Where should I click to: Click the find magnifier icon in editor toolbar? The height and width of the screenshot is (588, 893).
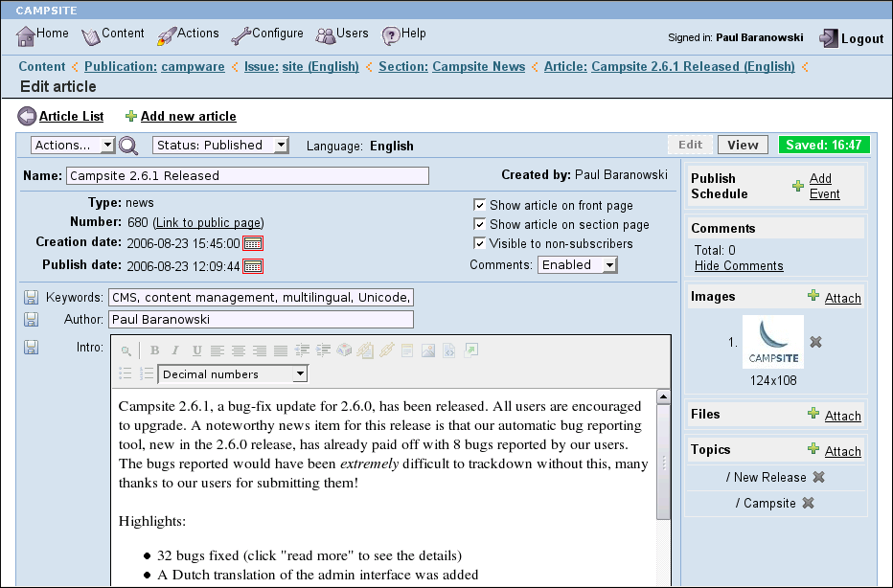[x=126, y=351]
